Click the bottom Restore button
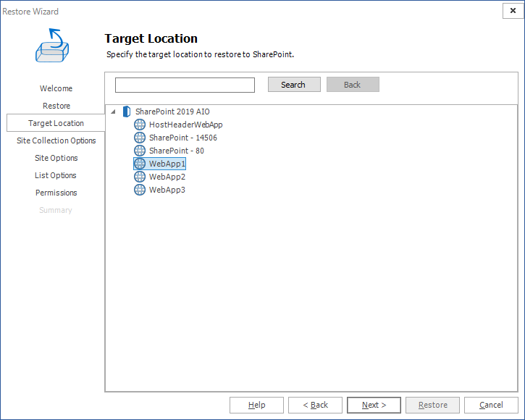This screenshot has height=420, width=525. coord(432,406)
